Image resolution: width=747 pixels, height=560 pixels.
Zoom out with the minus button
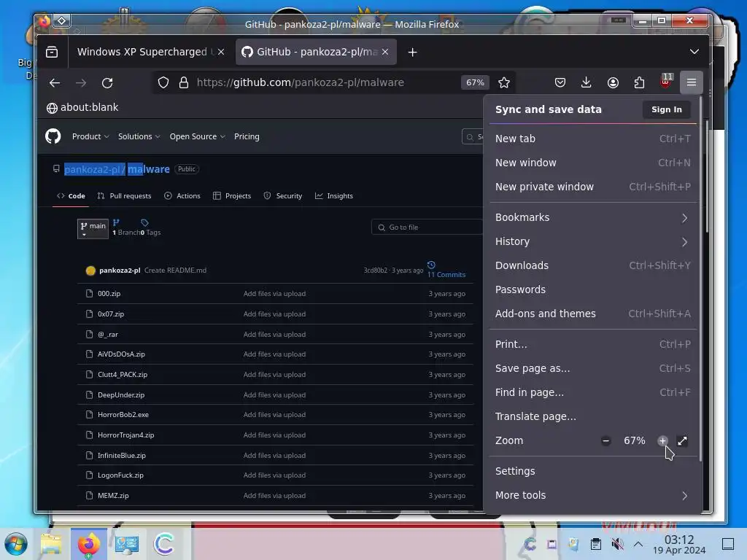605,441
